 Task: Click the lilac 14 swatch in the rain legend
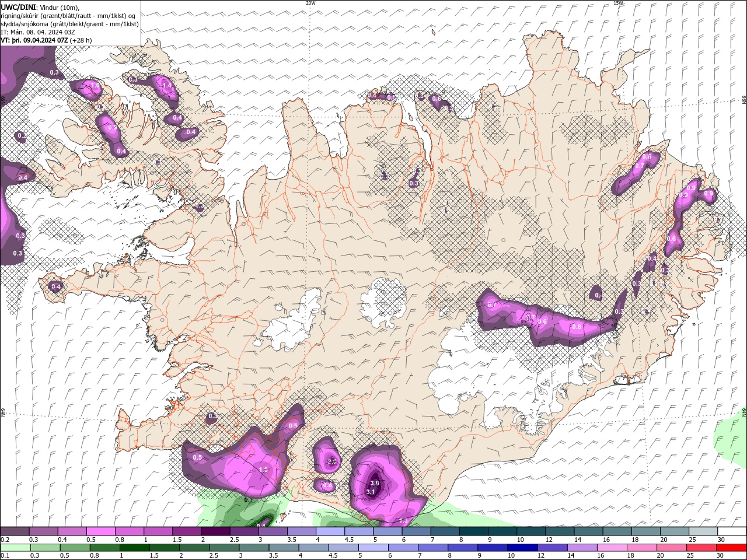(x=582, y=548)
